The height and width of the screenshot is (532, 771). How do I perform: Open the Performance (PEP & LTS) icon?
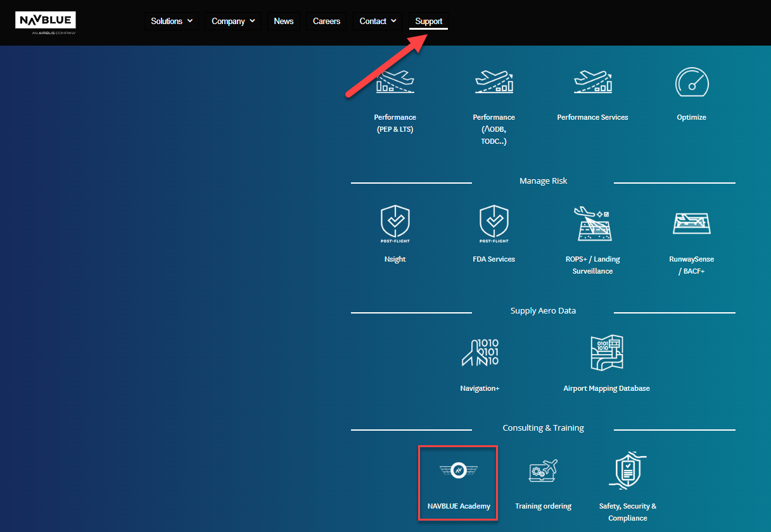395,82
